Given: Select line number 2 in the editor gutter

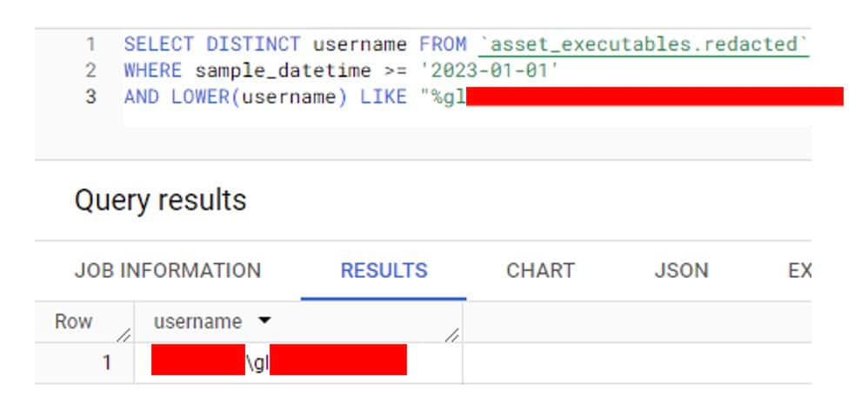Looking at the screenshot, I should 90,70.
